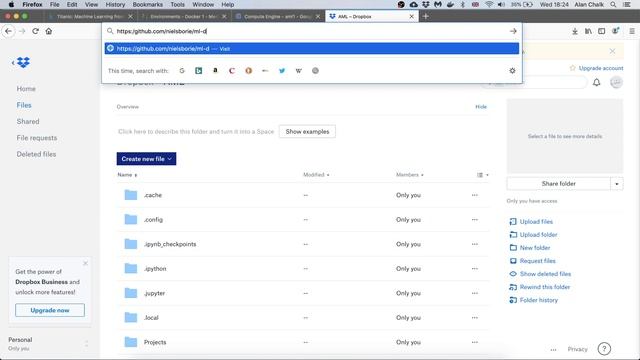This screenshot has height=360, width=640.
Task: Sort by the Name column header
Action: tap(127, 175)
